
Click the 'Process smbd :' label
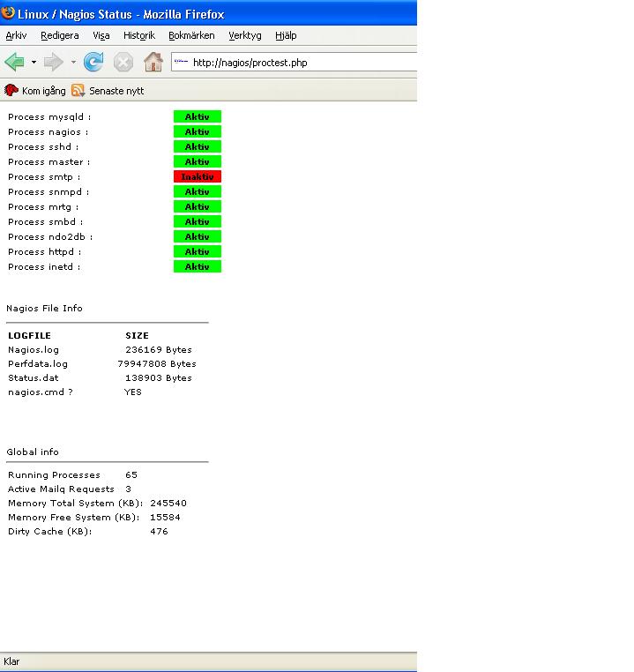click(x=45, y=222)
